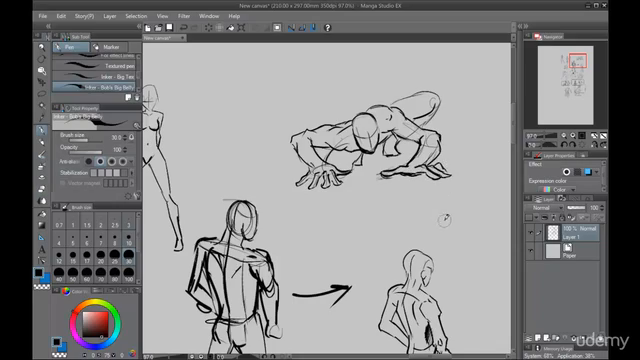Image resolution: width=640 pixels, height=360 pixels.
Task: Zoom in within the Navigator panel
Action: pyautogui.click(x=573, y=136)
